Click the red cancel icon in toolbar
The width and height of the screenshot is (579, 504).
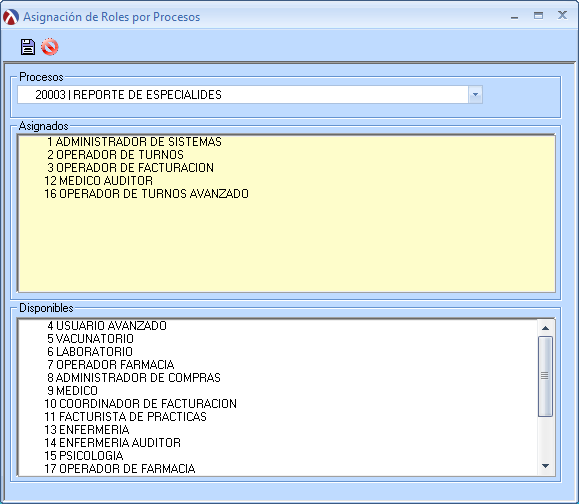click(49, 47)
